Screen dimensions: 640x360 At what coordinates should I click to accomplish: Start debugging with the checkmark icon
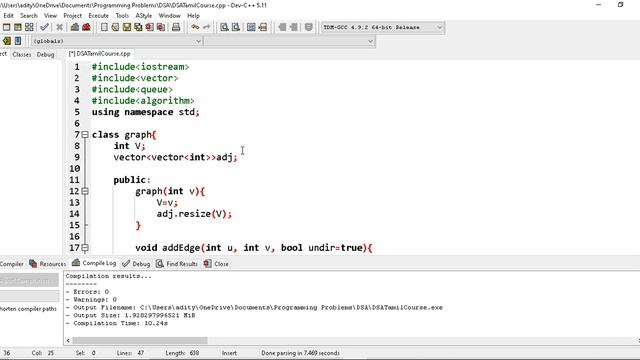44,27
